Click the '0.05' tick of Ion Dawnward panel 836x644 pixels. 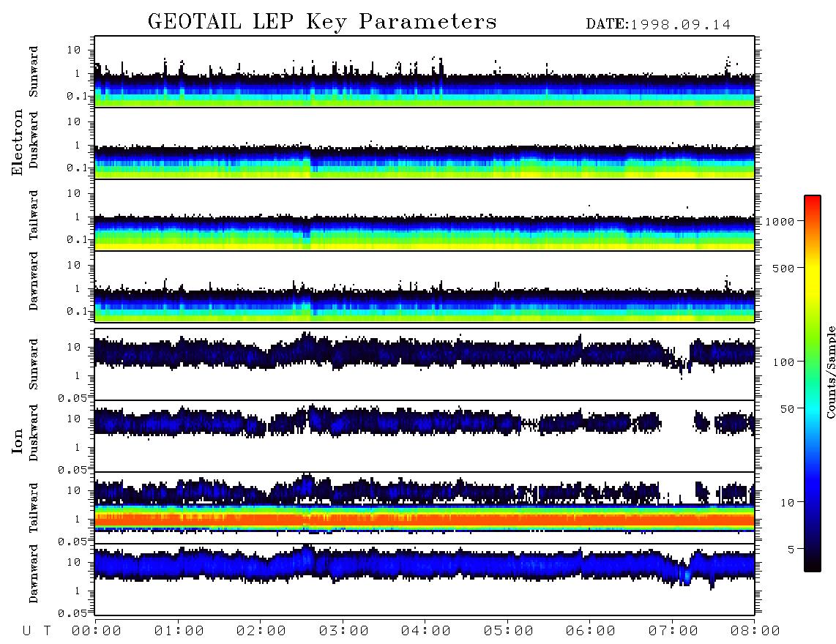pyautogui.click(x=72, y=613)
